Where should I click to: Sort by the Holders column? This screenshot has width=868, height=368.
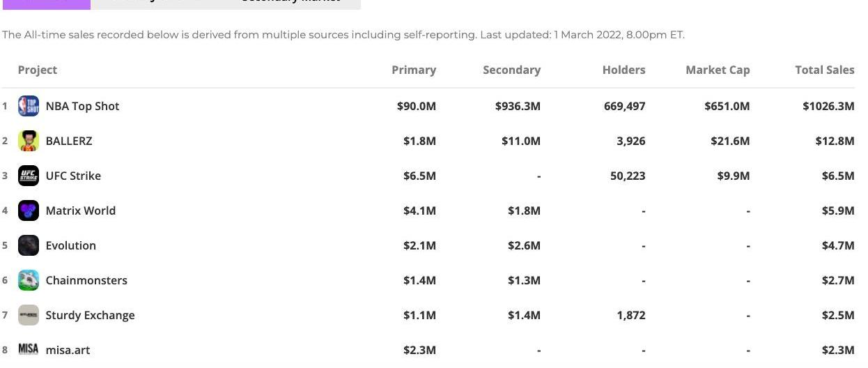[x=623, y=70]
